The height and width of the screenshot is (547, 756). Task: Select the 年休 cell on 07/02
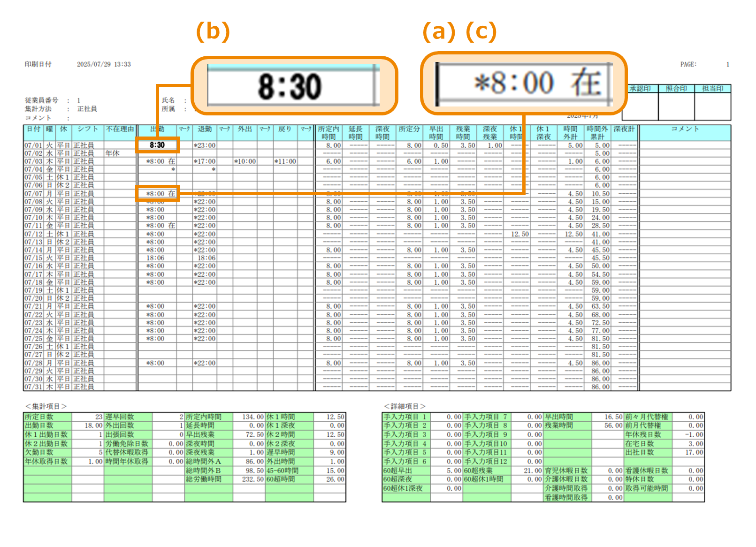point(113,153)
